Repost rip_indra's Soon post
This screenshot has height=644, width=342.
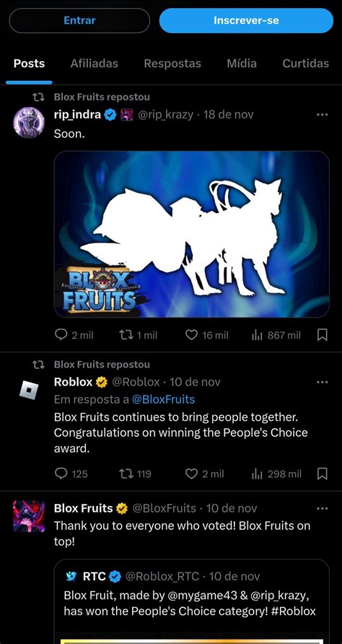138,335
